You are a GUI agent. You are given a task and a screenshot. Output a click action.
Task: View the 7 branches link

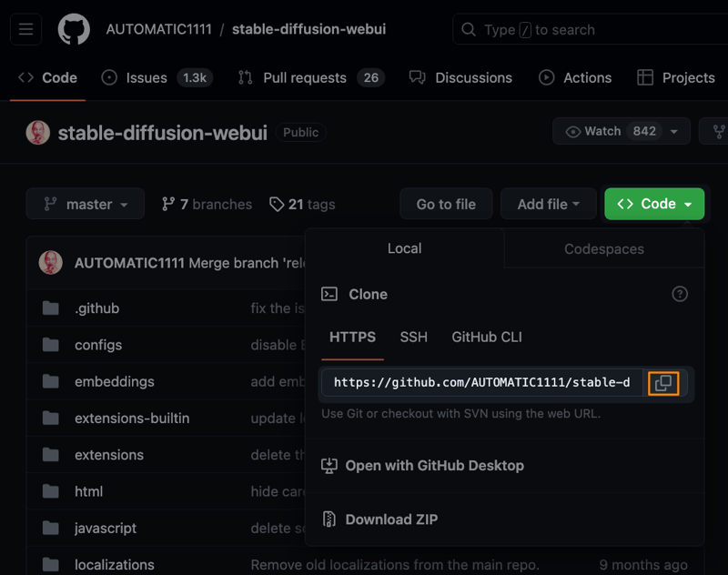coord(207,204)
